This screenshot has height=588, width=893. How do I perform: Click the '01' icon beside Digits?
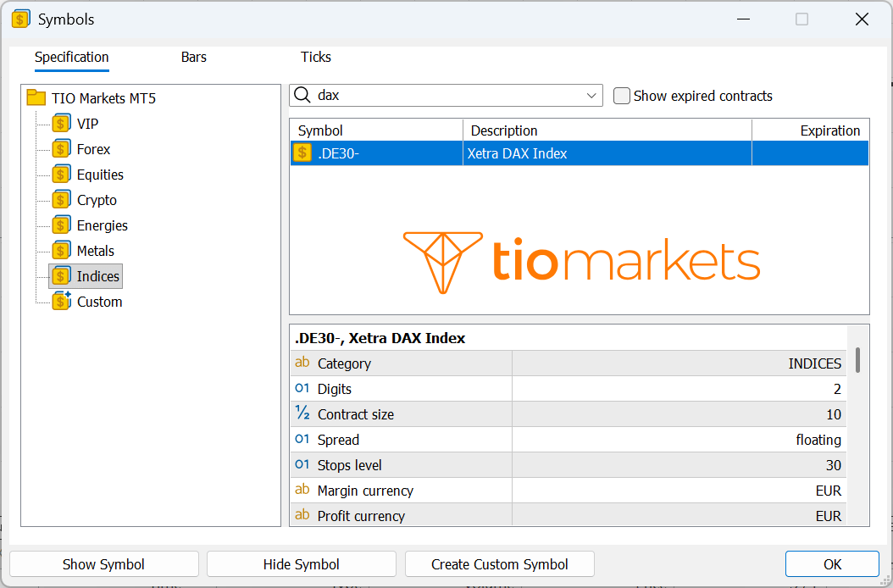tap(302, 389)
